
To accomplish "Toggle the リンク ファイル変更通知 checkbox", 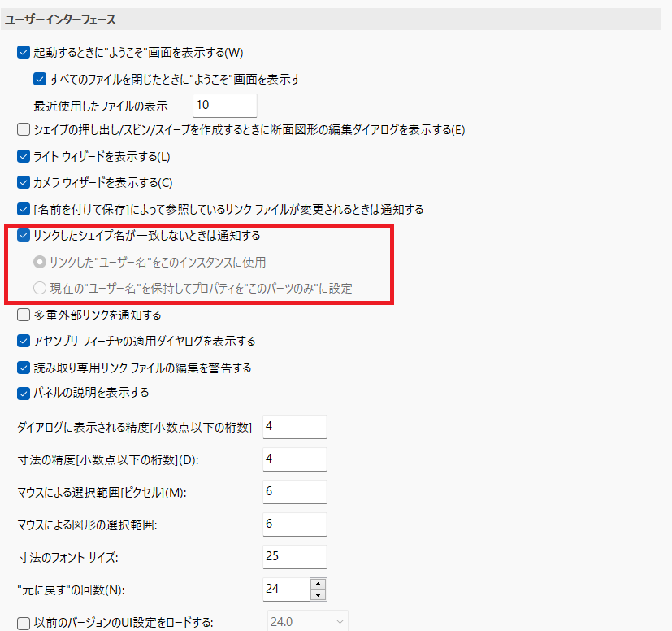I will click(x=23, y=209).
